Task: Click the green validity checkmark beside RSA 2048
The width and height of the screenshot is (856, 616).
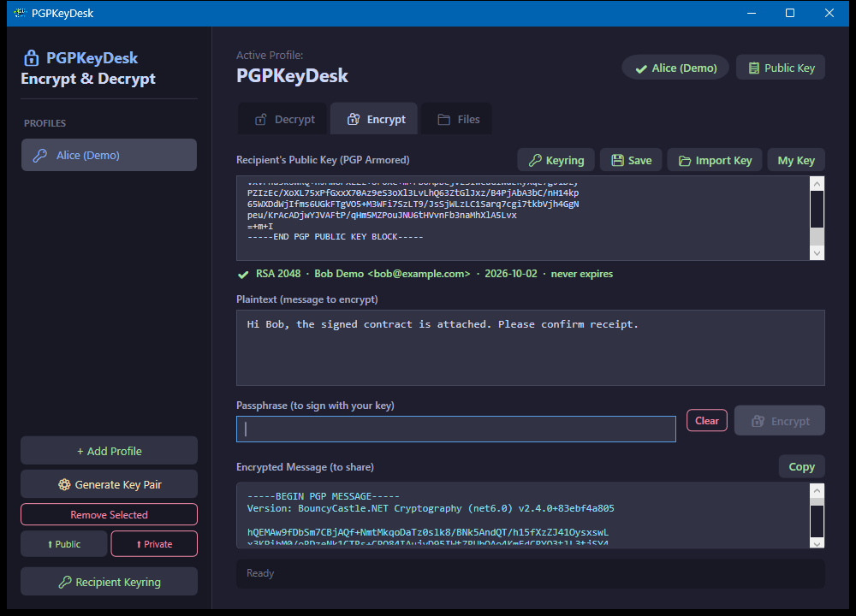Action: [x=243, y=275]
